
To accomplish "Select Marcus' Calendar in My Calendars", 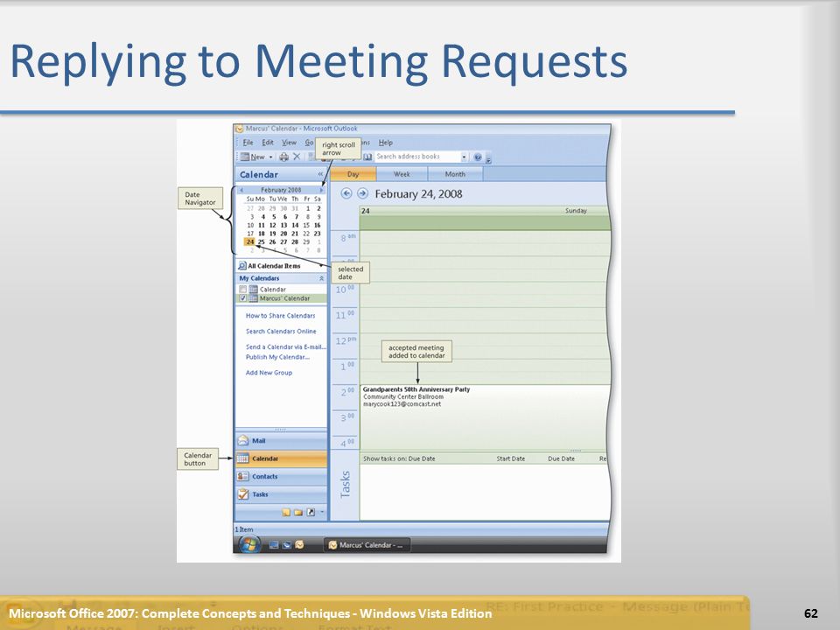I will tap(284, 298).
